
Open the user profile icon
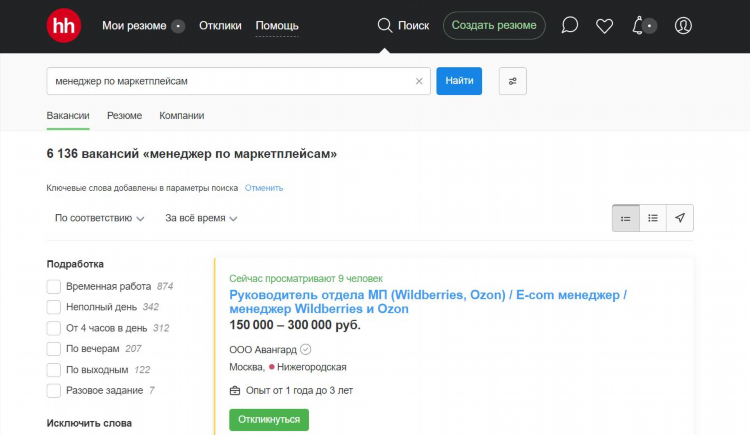(x=683, y=25)
